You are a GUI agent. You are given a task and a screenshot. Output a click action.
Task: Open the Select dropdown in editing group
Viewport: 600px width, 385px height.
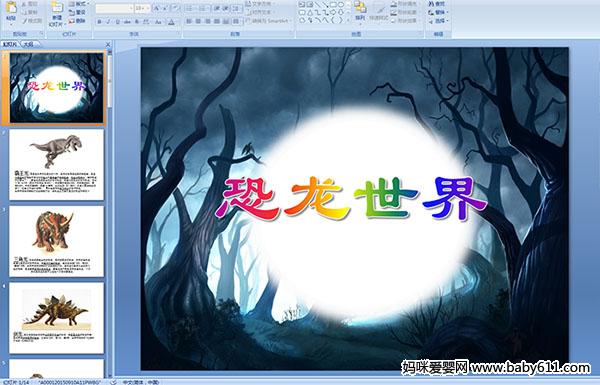click(x=439, y=21)
